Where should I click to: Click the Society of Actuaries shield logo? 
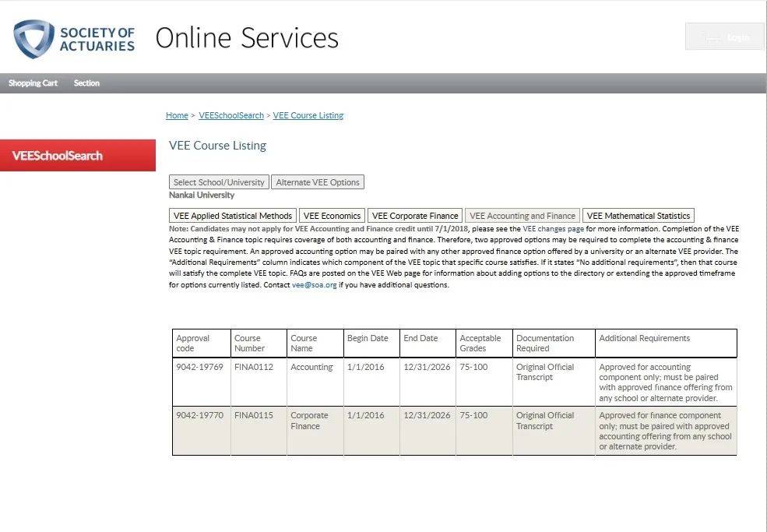coord(33,39)
